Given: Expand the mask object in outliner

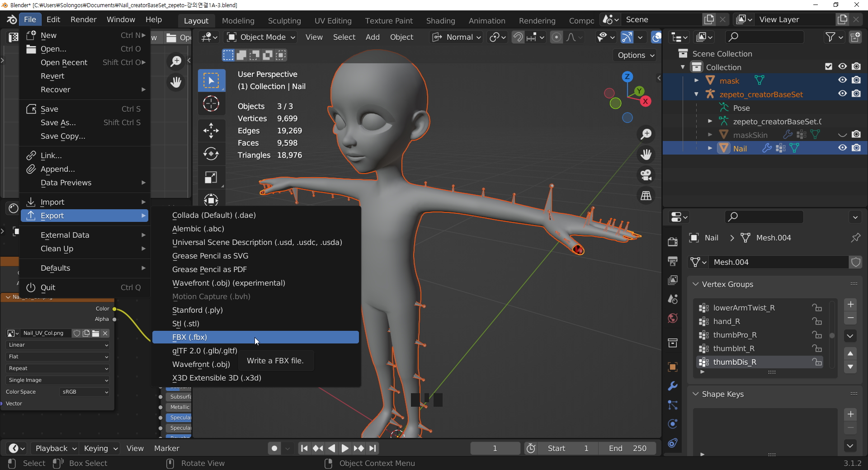Looking at the screenshot, I should (697, 80).
